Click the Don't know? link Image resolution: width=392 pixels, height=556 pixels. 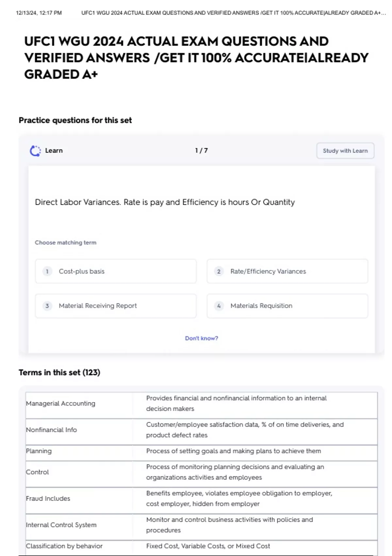pos(201,338)
